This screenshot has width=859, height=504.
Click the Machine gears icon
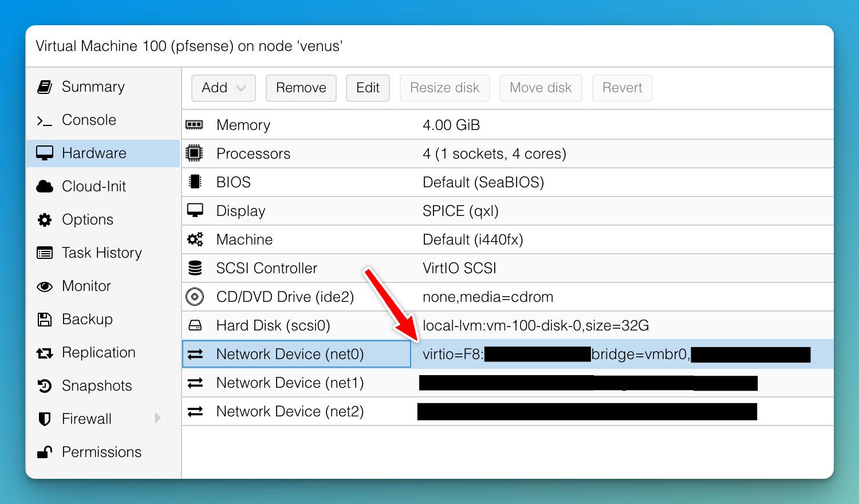pos(195,239)
